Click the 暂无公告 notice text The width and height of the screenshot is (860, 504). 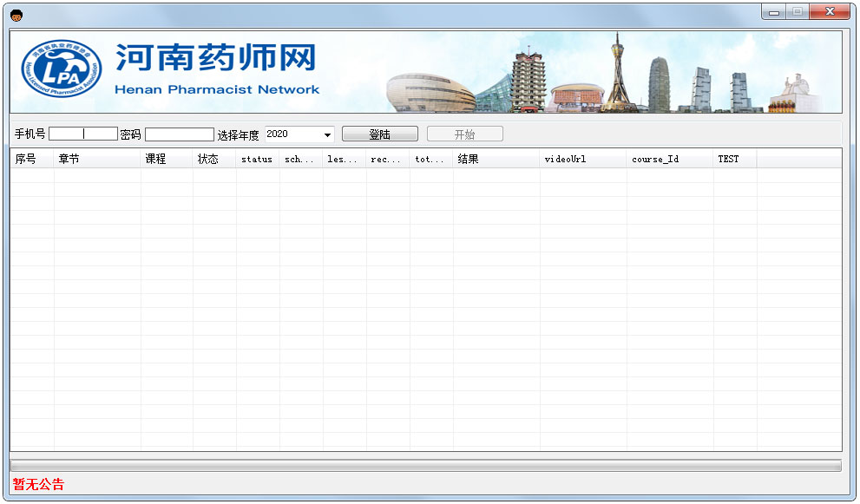coord(38,485)
